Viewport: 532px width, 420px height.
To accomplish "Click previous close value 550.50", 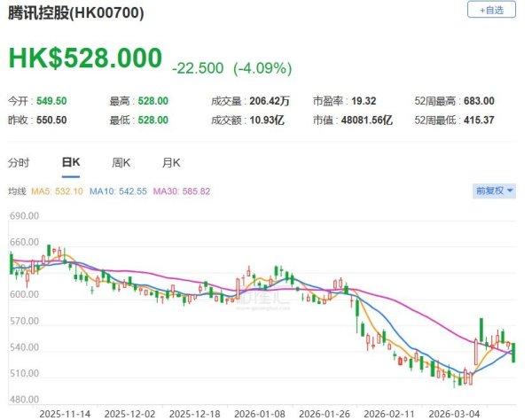I will (x=51, y=120).
